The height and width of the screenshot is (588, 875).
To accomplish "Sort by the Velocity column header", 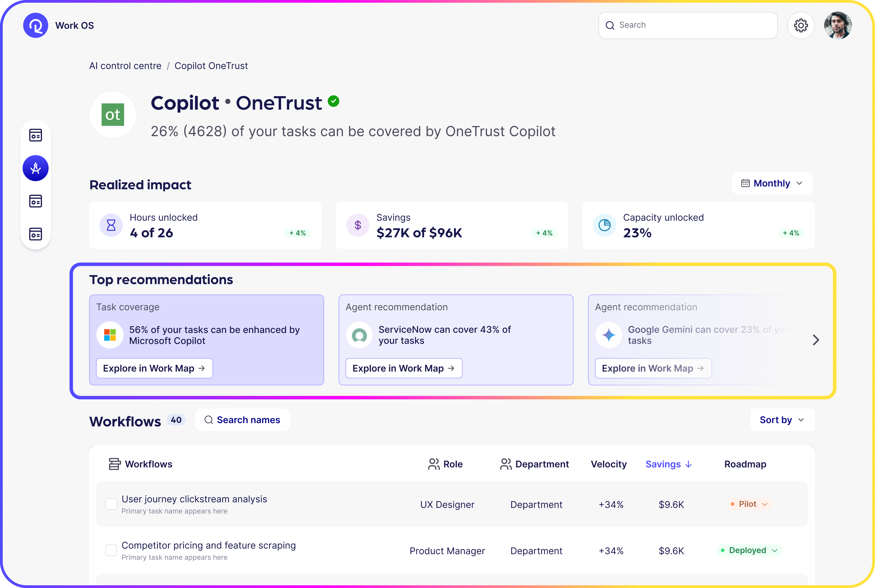I will coord(609,464).
